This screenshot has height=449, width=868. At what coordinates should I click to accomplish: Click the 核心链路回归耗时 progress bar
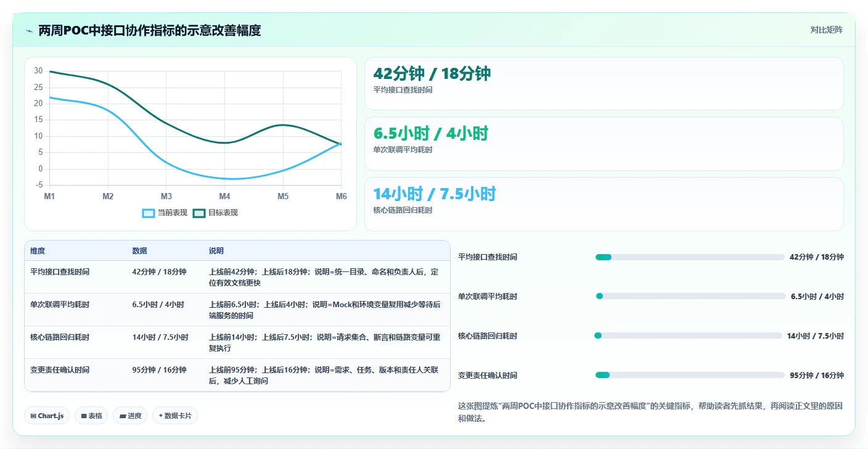pyautogui.click(x=688, y=336)
